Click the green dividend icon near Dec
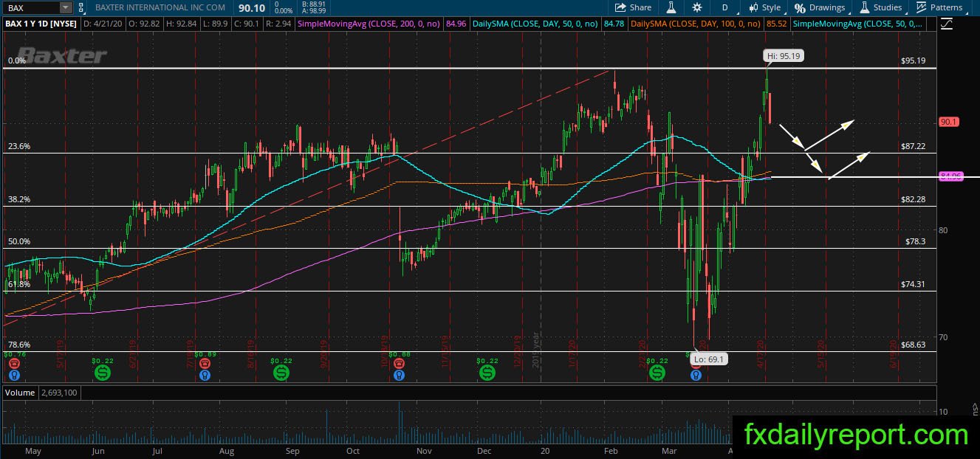 [487, 373]
